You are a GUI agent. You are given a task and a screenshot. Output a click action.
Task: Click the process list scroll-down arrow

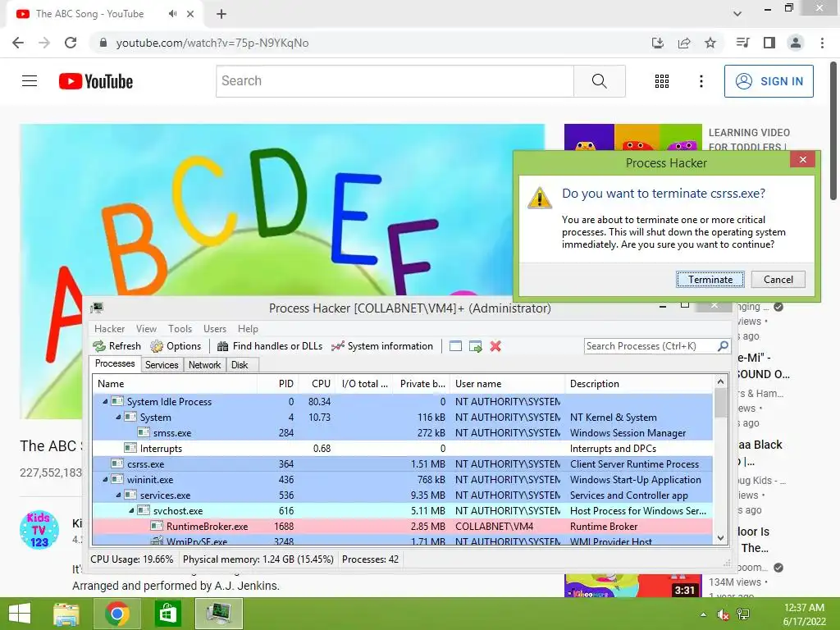click(x=720, y=538)
